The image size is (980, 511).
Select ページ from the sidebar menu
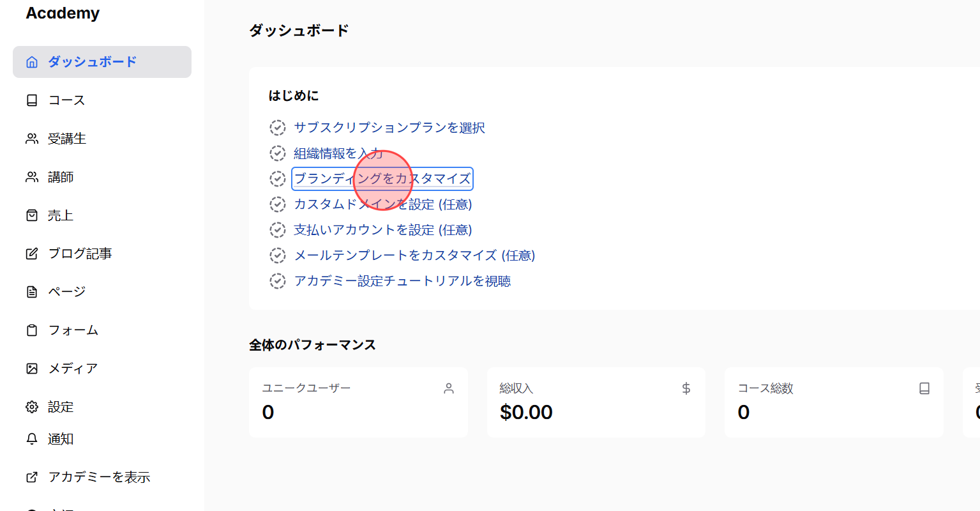click(x=65, y=291)
